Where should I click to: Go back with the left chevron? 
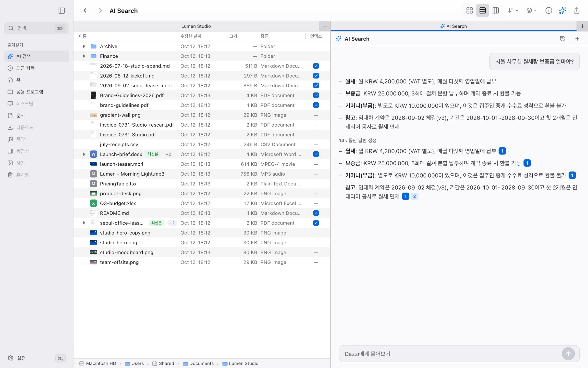pos(85,11)
